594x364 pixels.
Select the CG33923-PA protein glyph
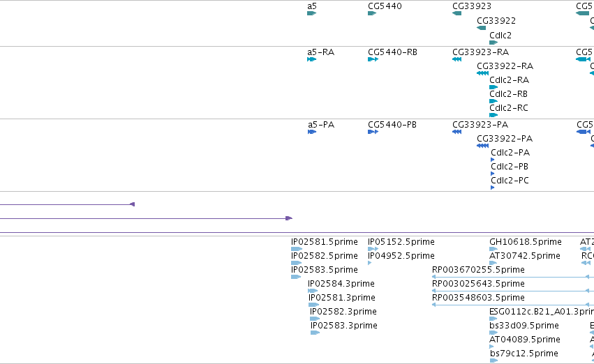coord(457,132)
